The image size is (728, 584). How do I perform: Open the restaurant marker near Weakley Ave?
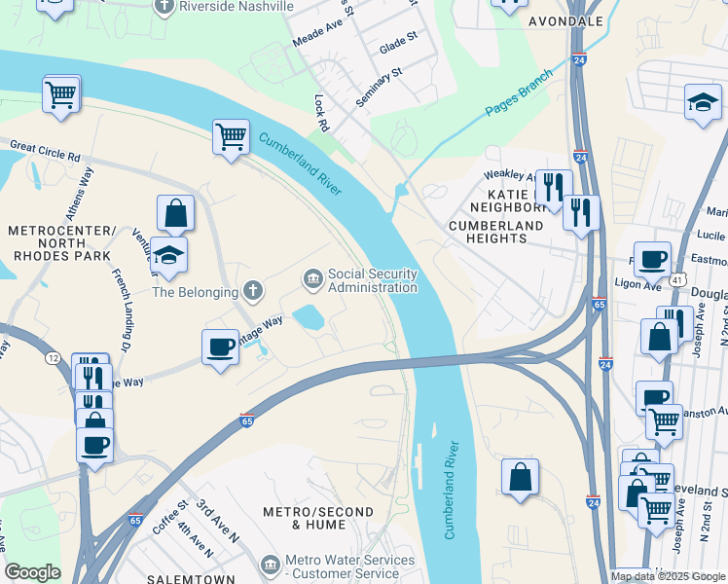coord(554,188)
